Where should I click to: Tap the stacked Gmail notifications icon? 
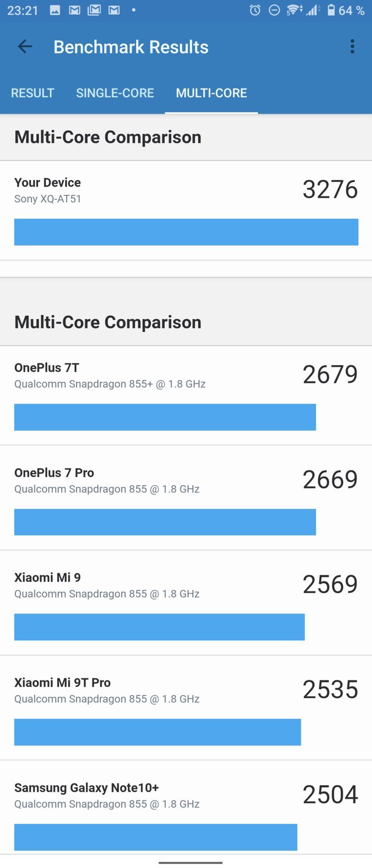click(x=94, y=10)
